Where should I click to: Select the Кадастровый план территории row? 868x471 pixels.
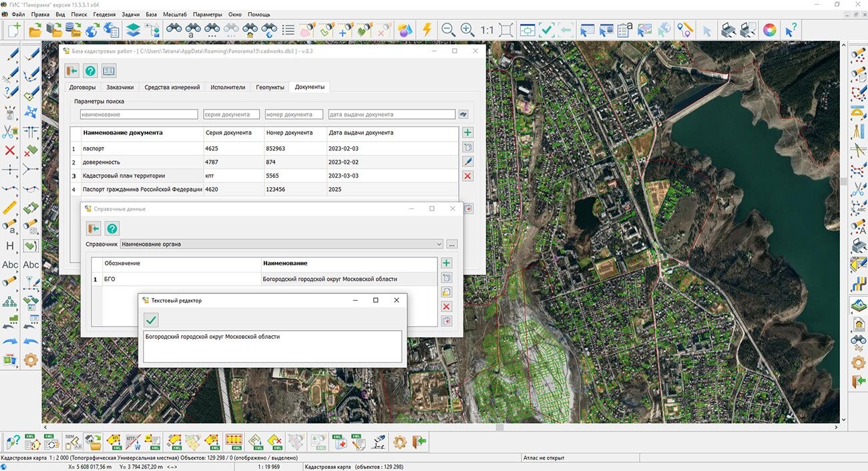(x=124, y=176)
